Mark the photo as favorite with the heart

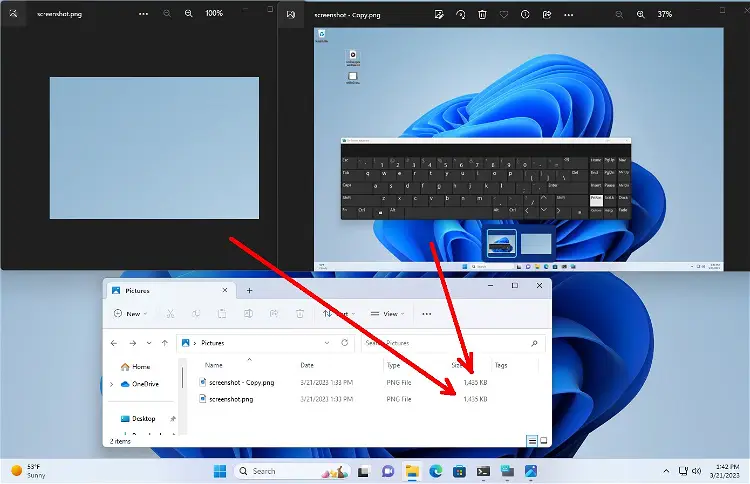pyautogui.click(x=504, y=15)
